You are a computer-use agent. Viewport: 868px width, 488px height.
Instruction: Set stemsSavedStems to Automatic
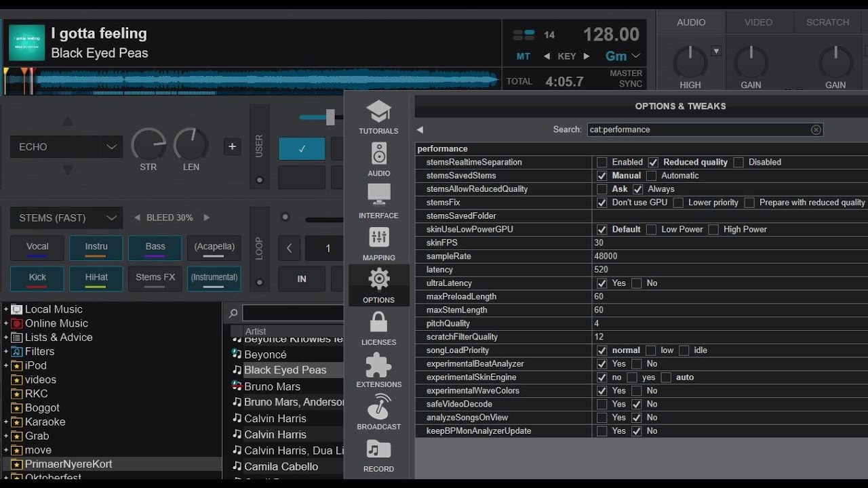(651, 176)
